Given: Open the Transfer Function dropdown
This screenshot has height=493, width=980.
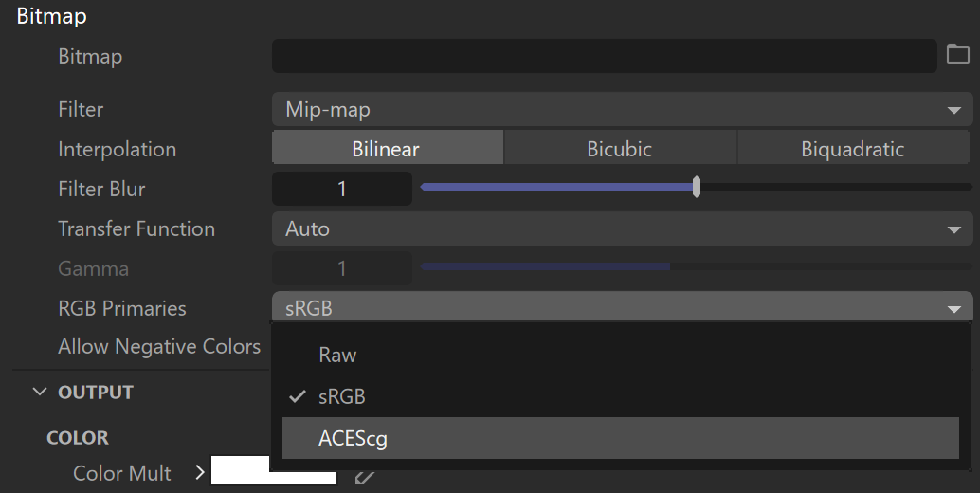Looking at the screenshot, I should [622, 228].
